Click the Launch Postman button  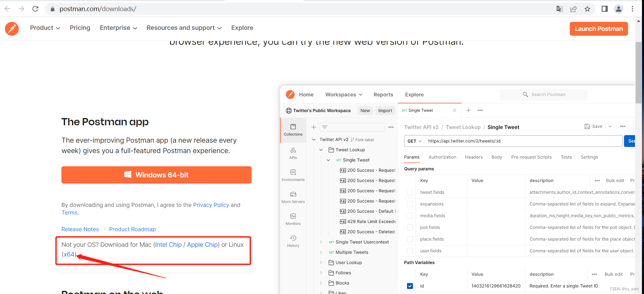599,29
